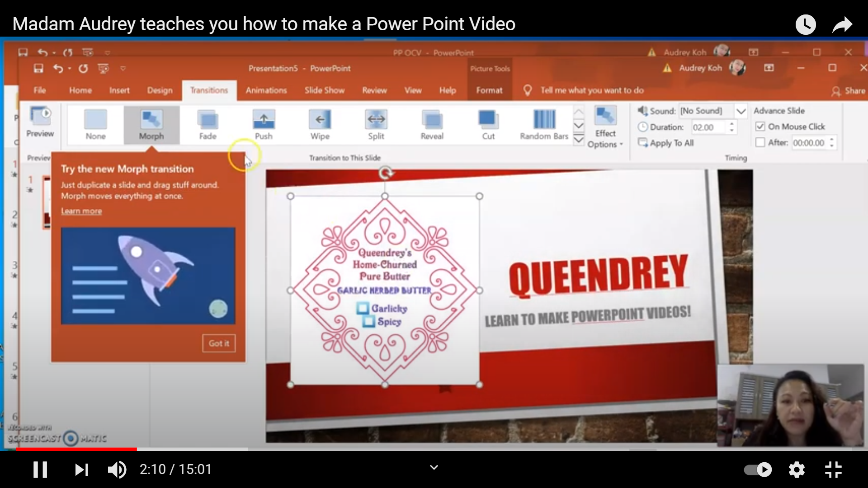Dismiss the tip with Got it
Image resolution: width=868 pixels, height=488 pixels.
[219, 343]
